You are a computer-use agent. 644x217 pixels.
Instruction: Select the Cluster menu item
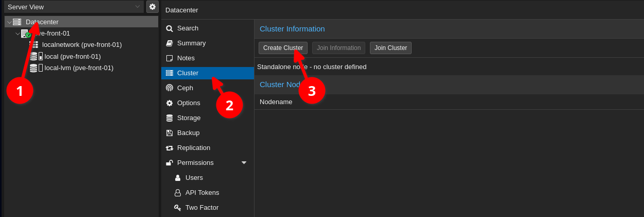[x=188, y=73]
